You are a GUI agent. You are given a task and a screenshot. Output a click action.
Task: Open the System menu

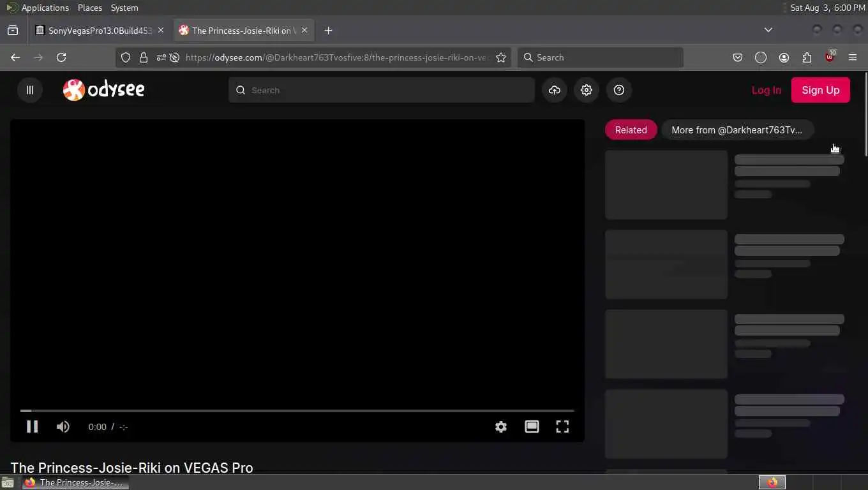point(124,8)
